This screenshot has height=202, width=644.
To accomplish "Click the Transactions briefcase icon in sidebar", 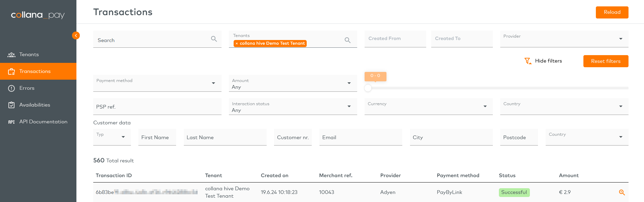I will click(11, 71).
